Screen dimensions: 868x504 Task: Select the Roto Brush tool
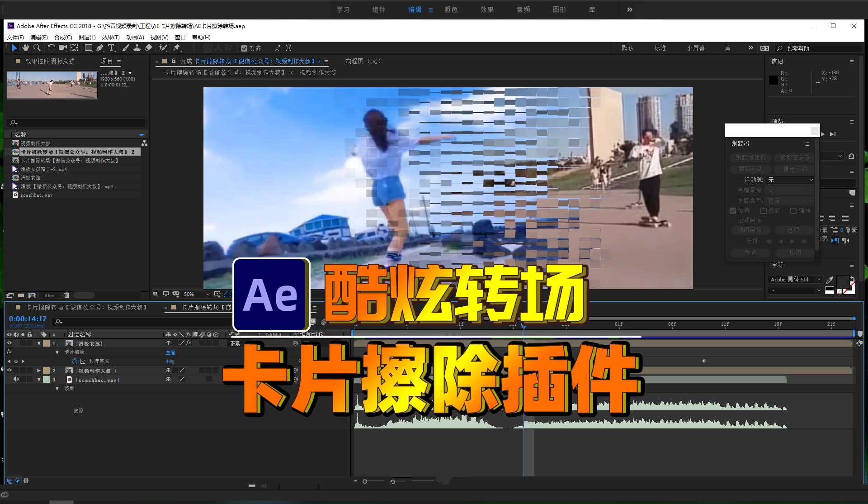pyautogui.click(x=163, y=48)
